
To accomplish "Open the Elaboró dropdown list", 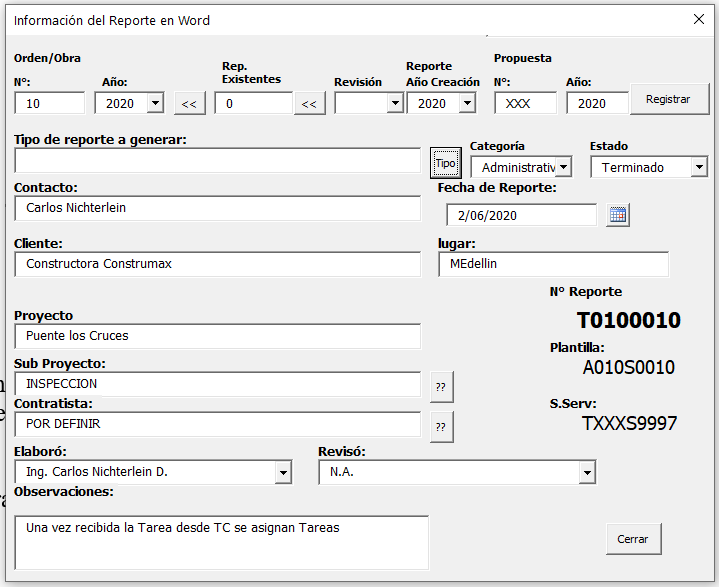I will click(x=284, y=472).
